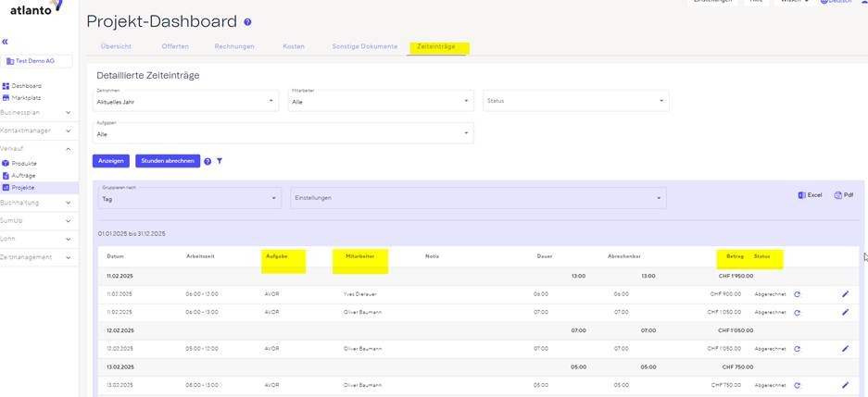The width and height of the screenshot is (868, 397).
Task: Switch to the Sonstige Dokumente tab
Action: pos(364,46)
